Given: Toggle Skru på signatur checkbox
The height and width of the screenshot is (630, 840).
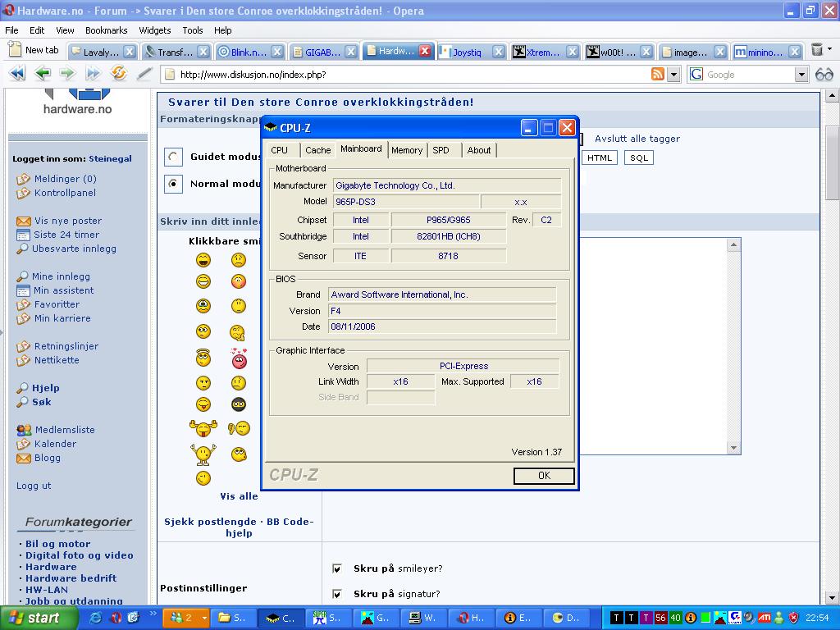Looking at the screenshot, I should (x=337, y=594).
